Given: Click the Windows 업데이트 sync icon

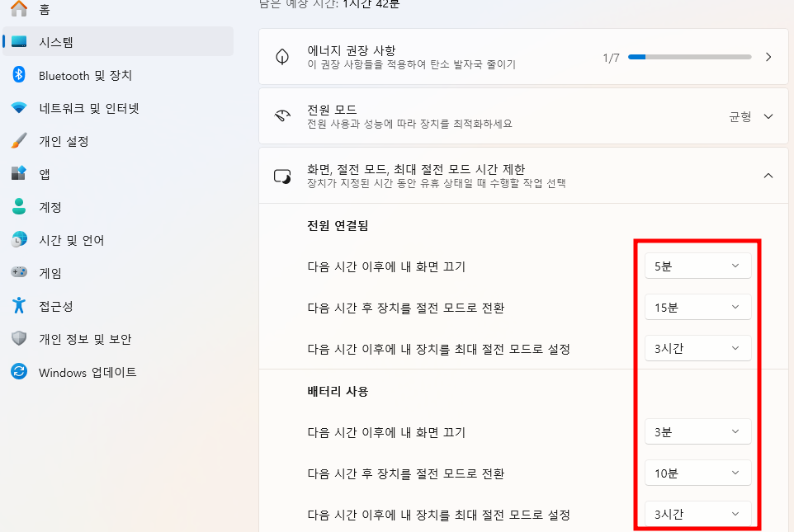Looking at the screenshot, I should point(19,371).
